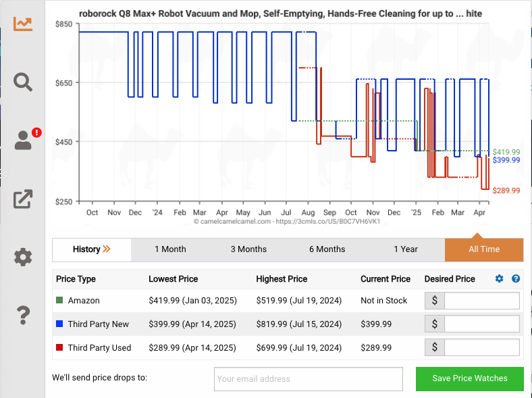This screenshot has width=532, height=398.
Task: Click the question mark help sidebar icon
Action: (x=23, y=315)
